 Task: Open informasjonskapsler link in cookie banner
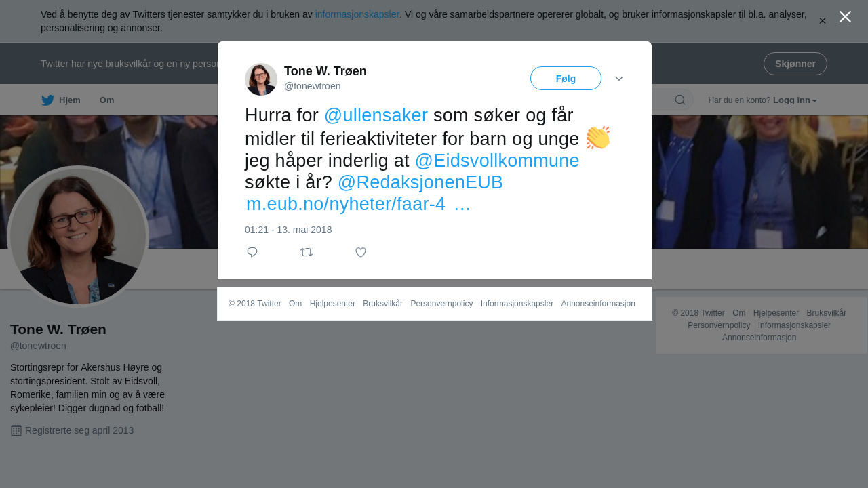point(357,14)
